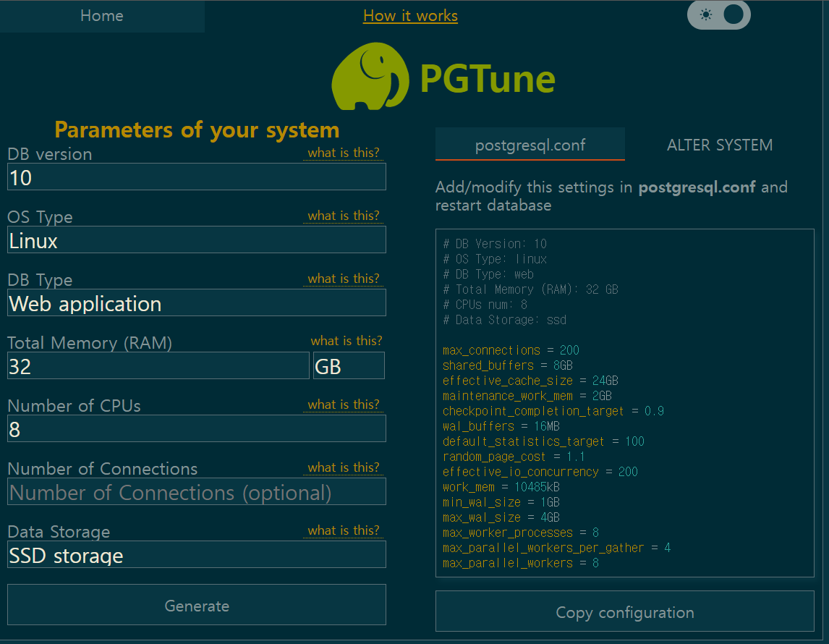Click 'what is this?' for Data Storage
The image size is (829, 644).
[x=343, y=530]
